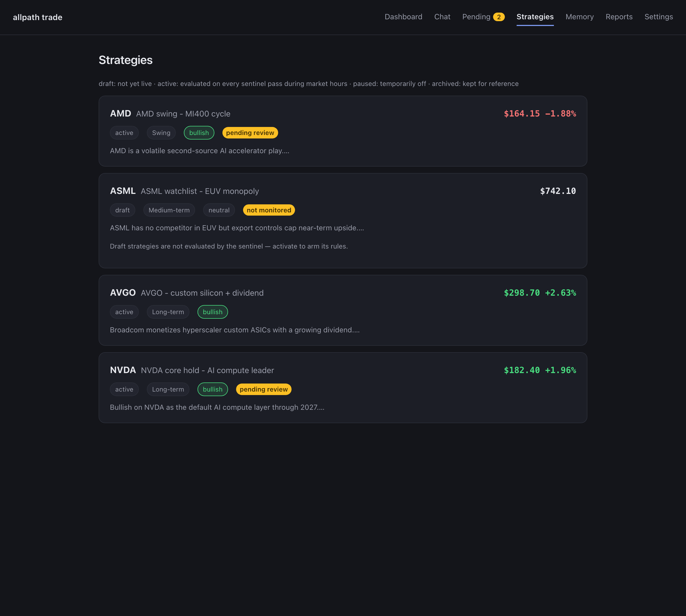Click the Medium-term pill on ASML card
The image size is (686, 616).
coord(169,210)
